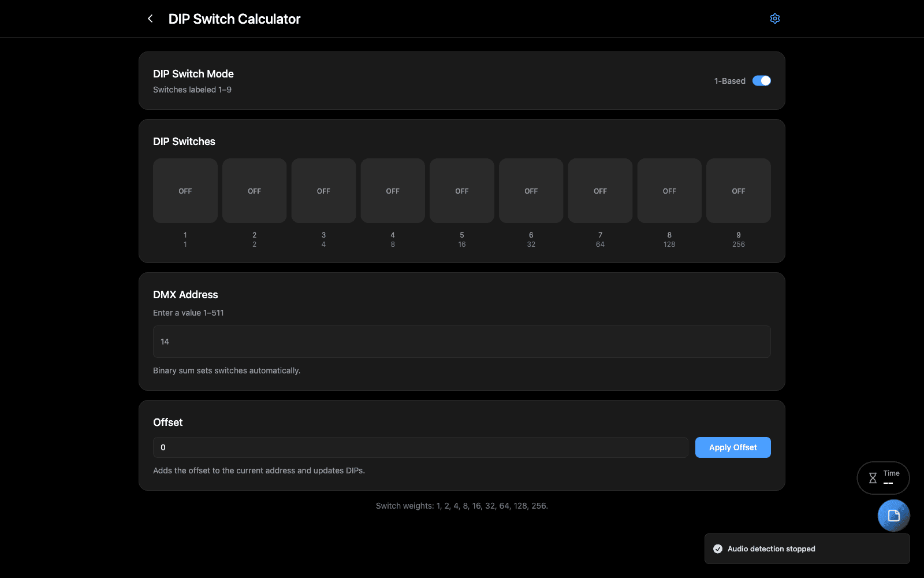This screenshot has height=578, width=924.
Task: Click the 'DIP Switch Calculator' page title
Action: [234, 19]
